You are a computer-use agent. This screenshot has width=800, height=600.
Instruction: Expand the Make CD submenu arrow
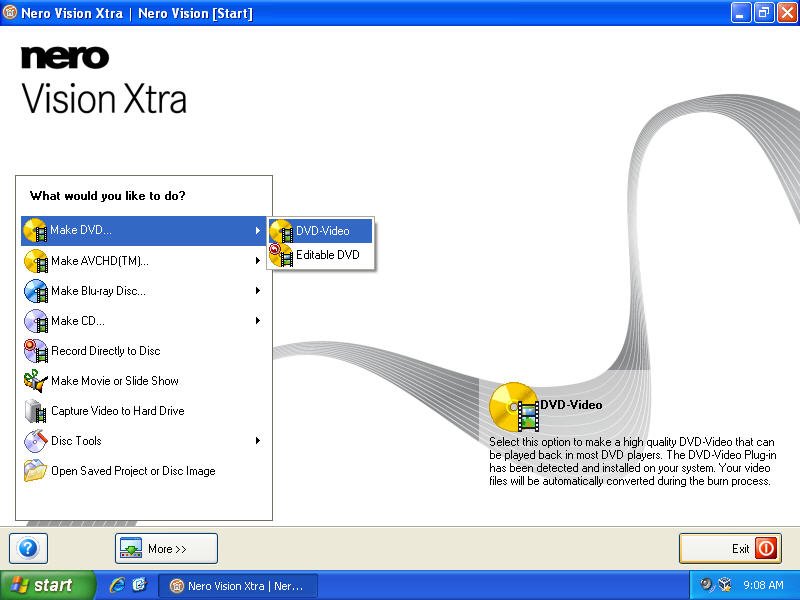[x=258, y=321]
